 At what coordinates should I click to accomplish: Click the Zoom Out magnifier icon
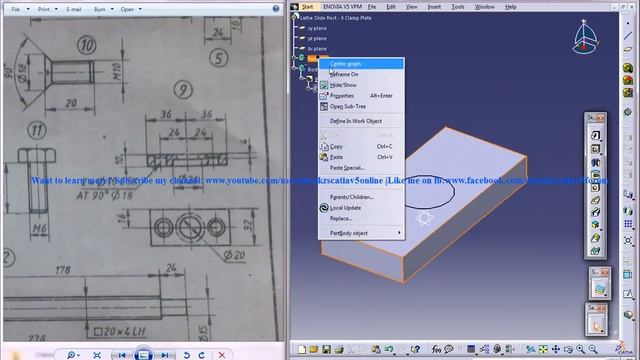pos(593,349)
